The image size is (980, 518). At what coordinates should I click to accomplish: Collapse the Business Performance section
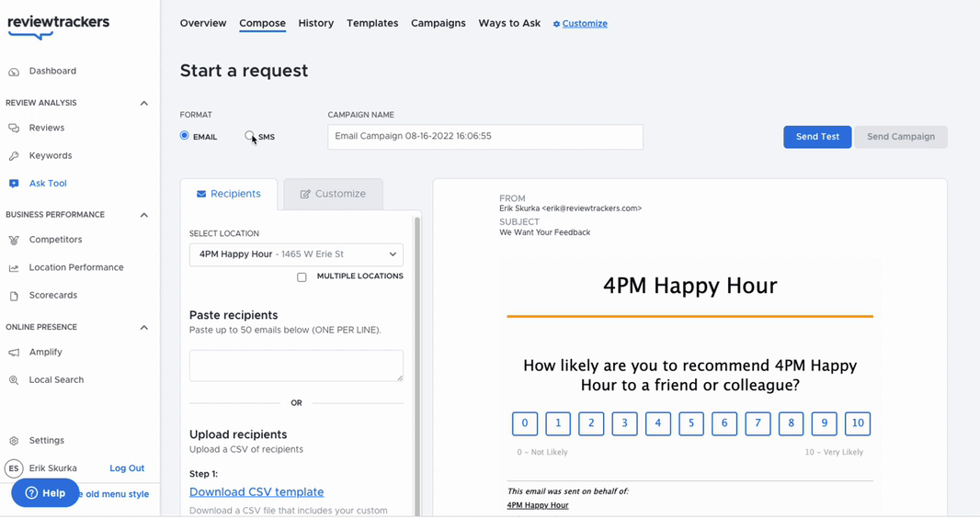[x=143, y=215]
